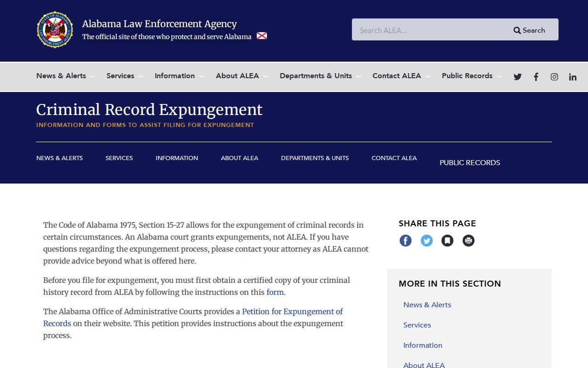Select SERVICES in the blue sub-navigation
This screenshot has height=368, width=588.
(x=119, y=158)
